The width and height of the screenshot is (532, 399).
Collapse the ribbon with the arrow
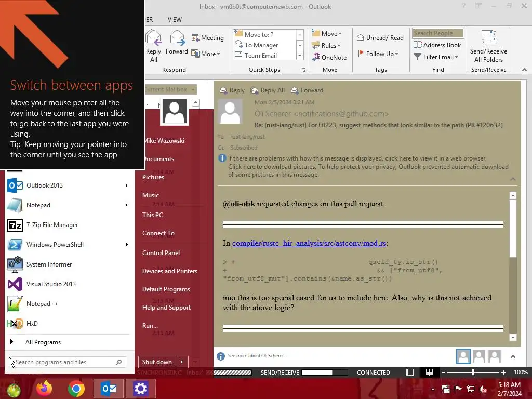(x=524, y=70)
